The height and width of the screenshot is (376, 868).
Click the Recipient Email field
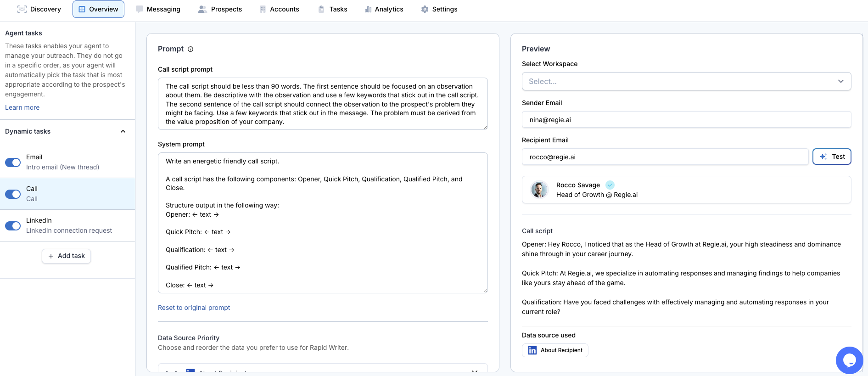coord(665,157)
